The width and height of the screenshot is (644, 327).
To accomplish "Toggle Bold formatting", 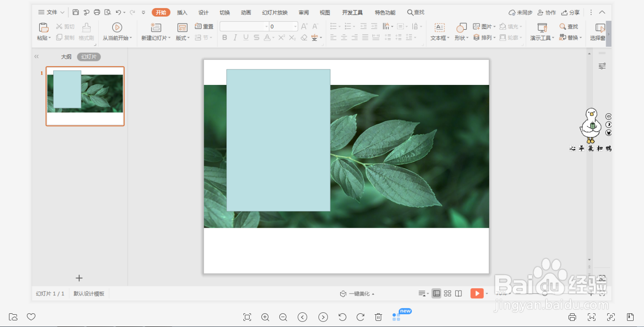I will click(x=225, y=37).
